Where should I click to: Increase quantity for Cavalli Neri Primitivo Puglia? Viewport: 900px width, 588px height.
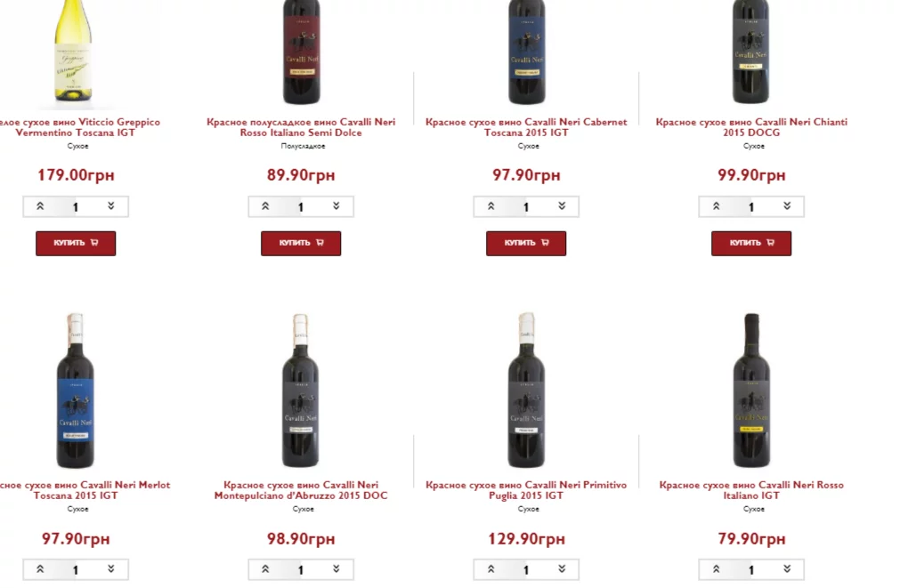point(491,569)
